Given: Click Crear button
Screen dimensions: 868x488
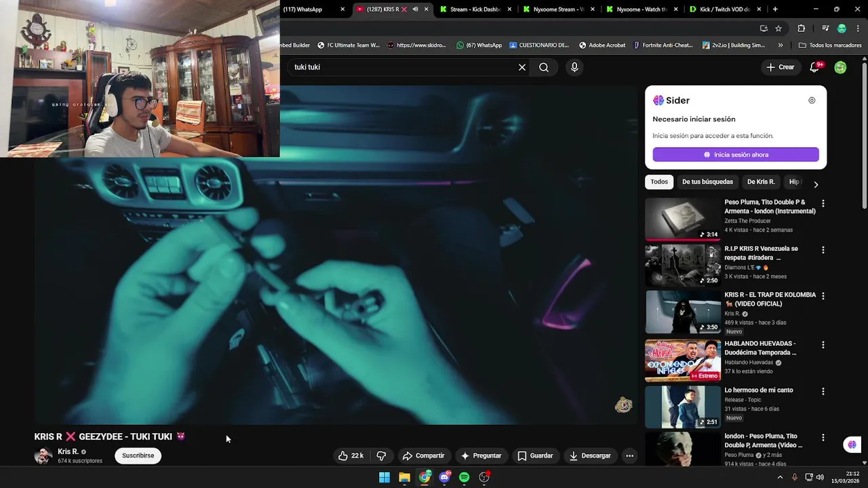Looking at the screenshot, I should pyautogui.click(x=781, y=67).
